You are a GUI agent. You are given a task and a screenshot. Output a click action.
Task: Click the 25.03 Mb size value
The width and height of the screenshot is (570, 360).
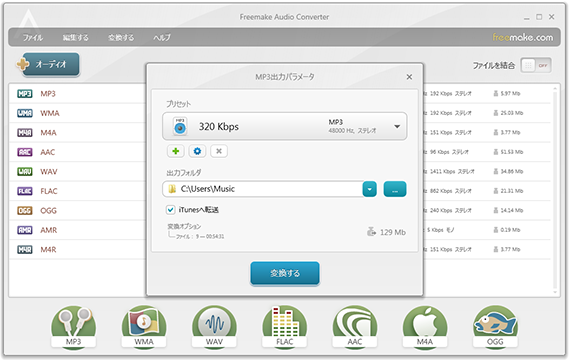pyautogui.click(x=511, y=113)
